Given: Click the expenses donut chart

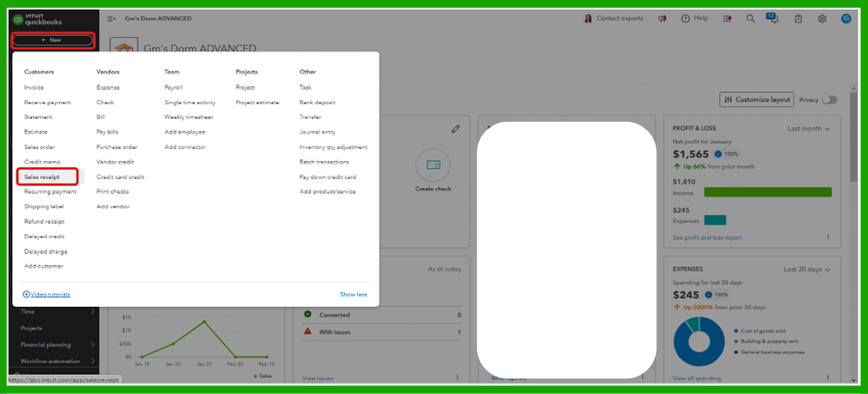Looking at the screenshot, I should click(699, 343).
